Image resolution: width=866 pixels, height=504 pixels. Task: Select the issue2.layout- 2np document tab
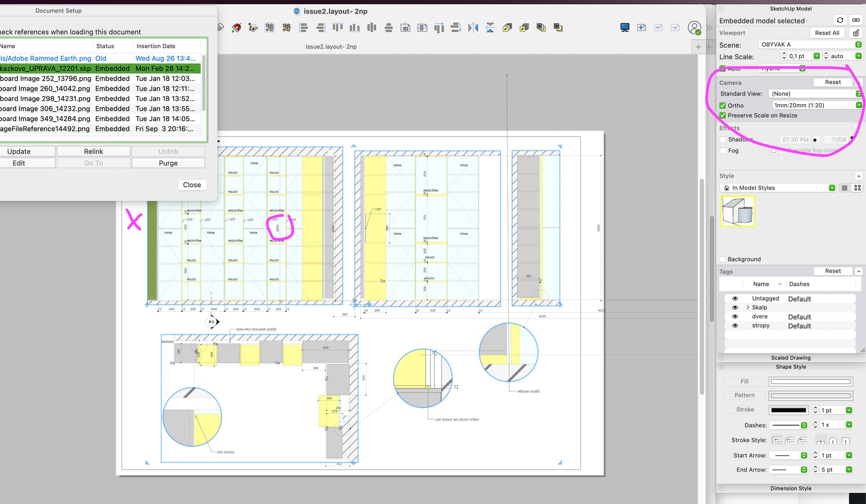(331, 46)
